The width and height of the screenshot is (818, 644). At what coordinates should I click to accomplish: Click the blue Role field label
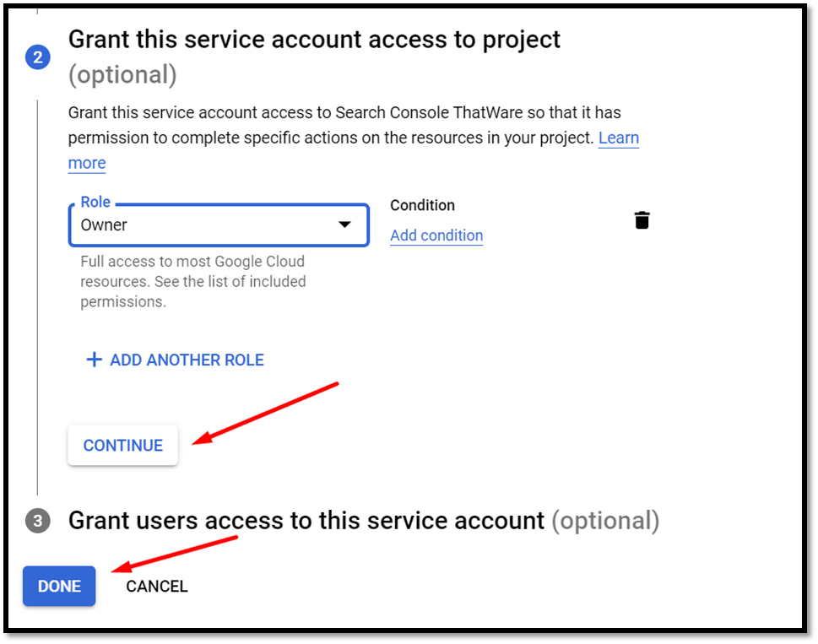pos(95,202)
